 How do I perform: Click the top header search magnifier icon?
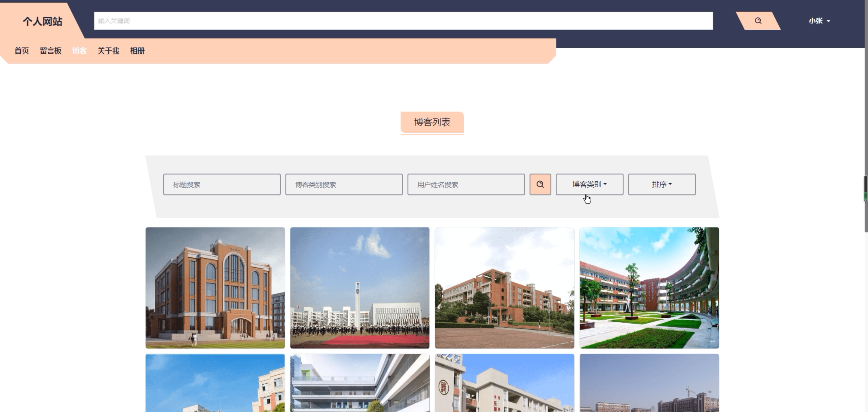pyautogui.click(x=758, y=21)
